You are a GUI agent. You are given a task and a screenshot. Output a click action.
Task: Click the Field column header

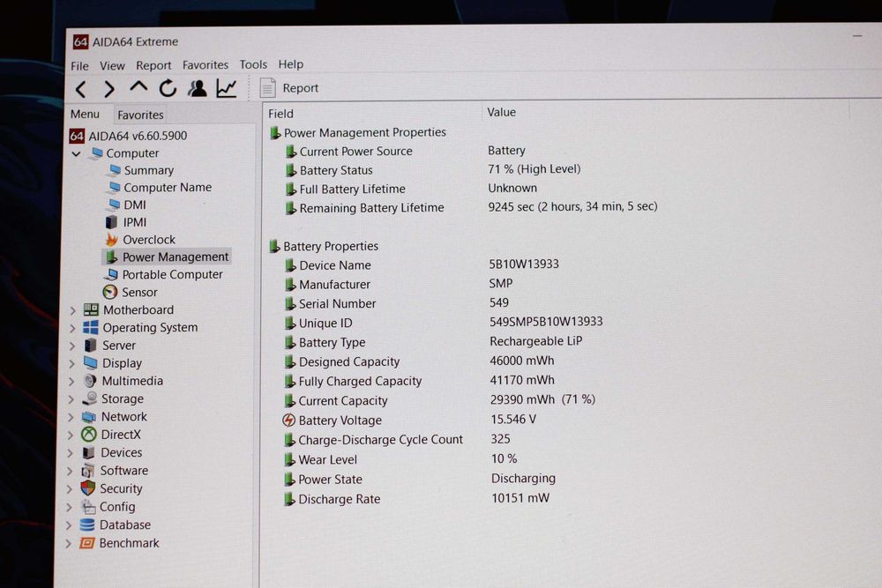pos(280,114)
